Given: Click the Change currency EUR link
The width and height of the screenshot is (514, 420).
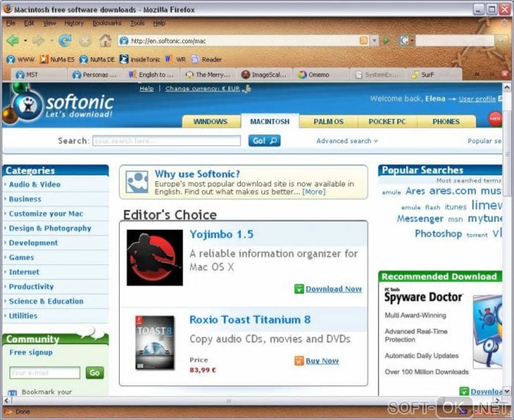Looking at the screenshot, I should click(203, 89).
